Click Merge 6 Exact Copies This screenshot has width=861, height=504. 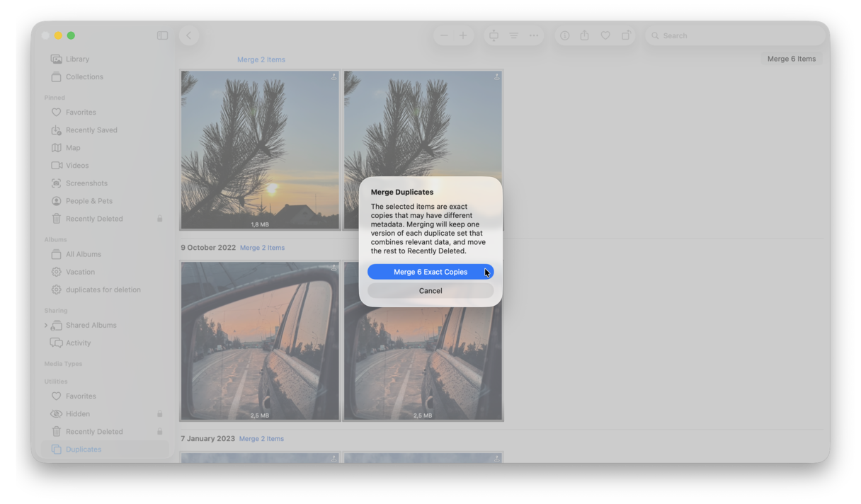click(430, 272)
